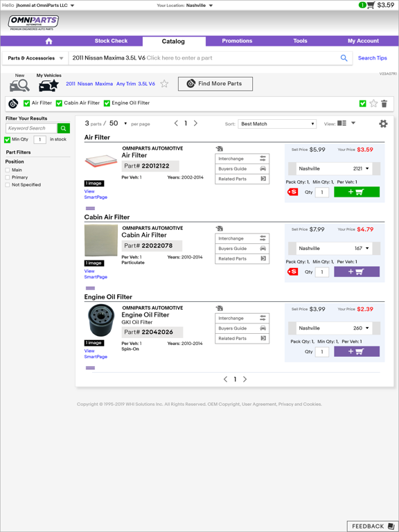The image size is (399, 532).
Task: Check the Not Specified position filter
Action: (x=8, y=185)
